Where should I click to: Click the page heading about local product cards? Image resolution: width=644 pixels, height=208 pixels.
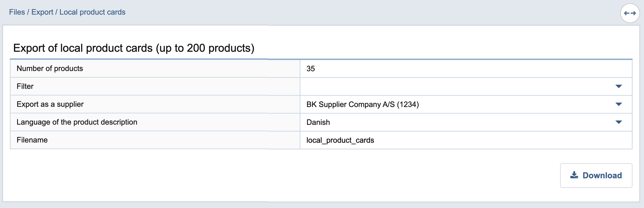point(134,48)
